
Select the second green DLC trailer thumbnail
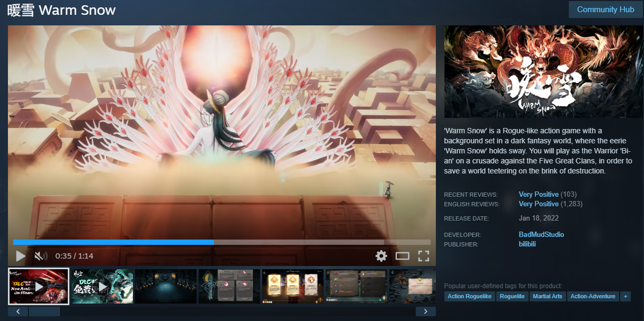pyautogui.click(x=102, y=286)
